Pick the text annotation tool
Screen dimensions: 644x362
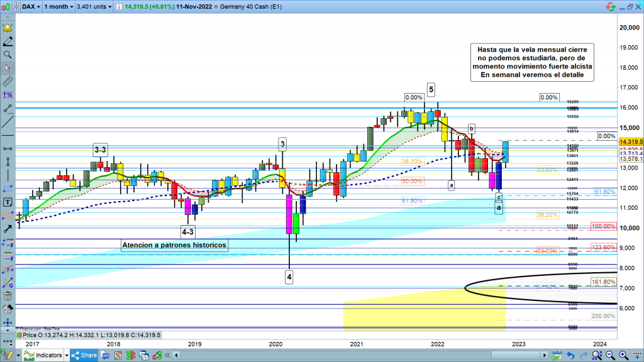click(x=8, y=202)
